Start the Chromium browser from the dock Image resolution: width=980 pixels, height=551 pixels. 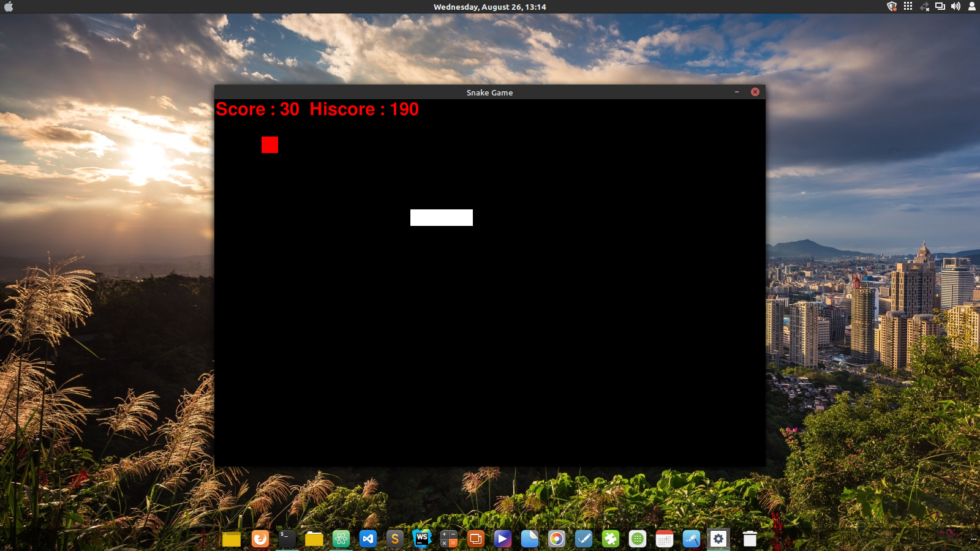click(557, 539)
